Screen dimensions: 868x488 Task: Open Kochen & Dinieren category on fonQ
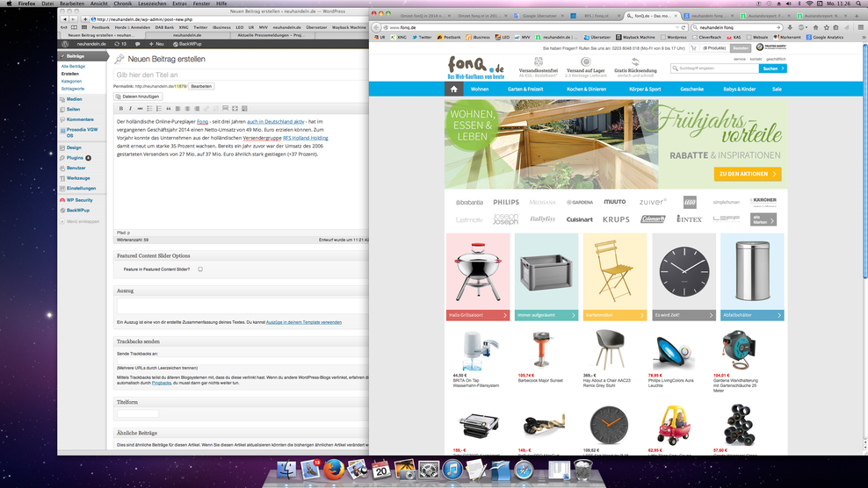pyautogui.click(x=586, y=89)
